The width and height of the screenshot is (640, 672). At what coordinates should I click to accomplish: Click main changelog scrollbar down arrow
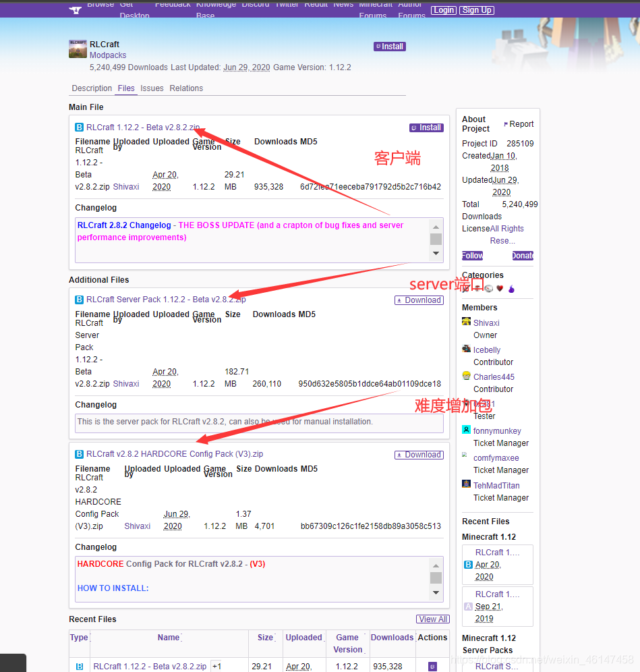(436, 253)
